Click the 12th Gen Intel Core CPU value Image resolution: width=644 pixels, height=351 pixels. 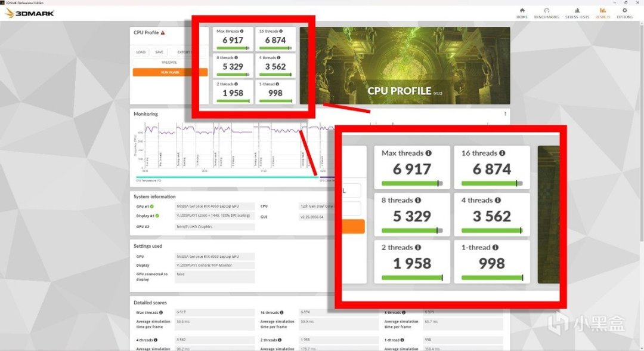[x=317, y=207]
